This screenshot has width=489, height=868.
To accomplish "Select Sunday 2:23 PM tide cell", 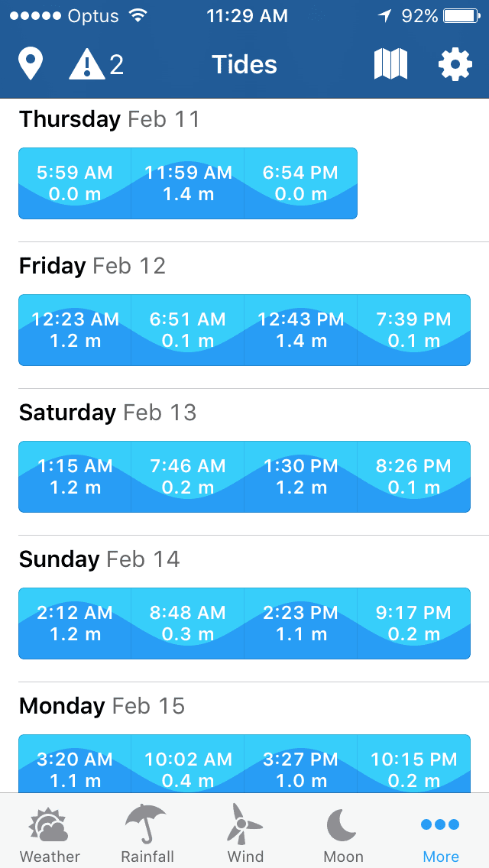I will click(301, 623).
